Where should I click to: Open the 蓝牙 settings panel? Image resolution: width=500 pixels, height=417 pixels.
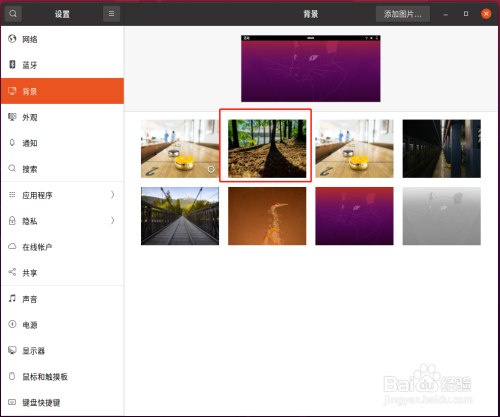pyautogui.click(x=62, y=65)
